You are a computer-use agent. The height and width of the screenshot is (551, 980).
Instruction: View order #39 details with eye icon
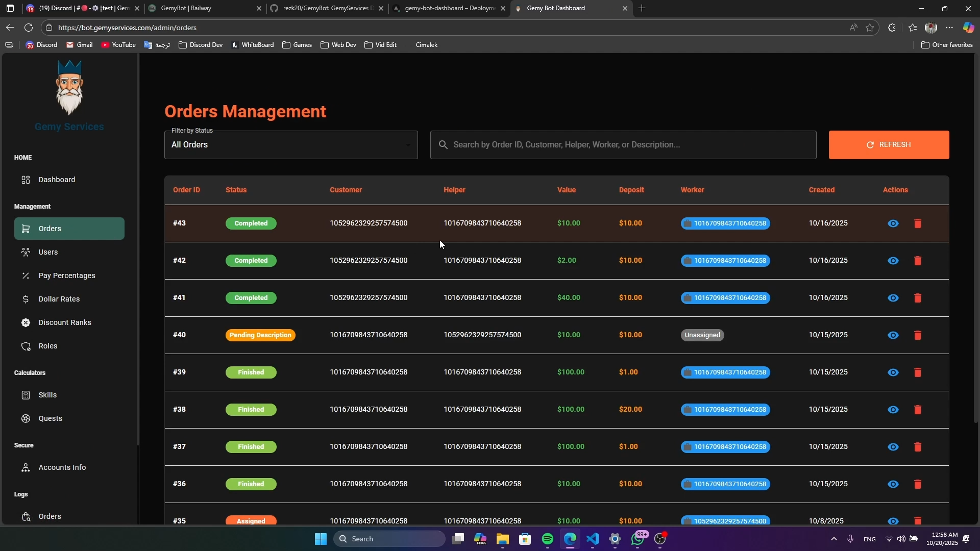(x=893, y=372)
